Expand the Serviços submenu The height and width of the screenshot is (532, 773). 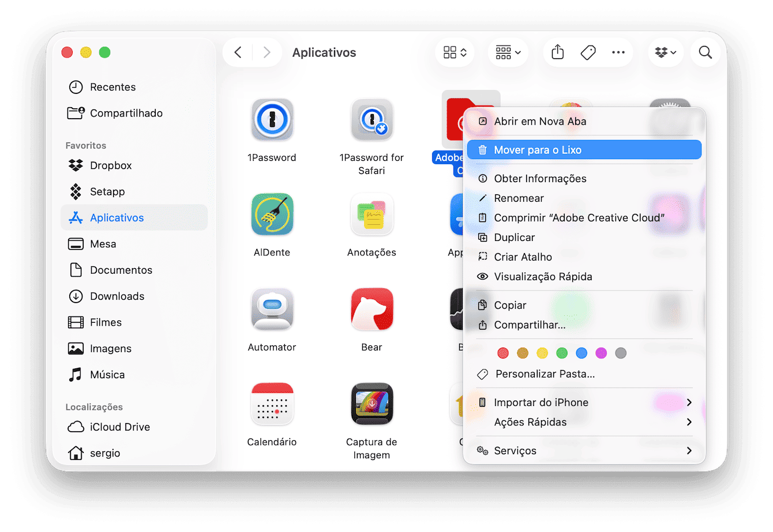(x=584, y=451)
